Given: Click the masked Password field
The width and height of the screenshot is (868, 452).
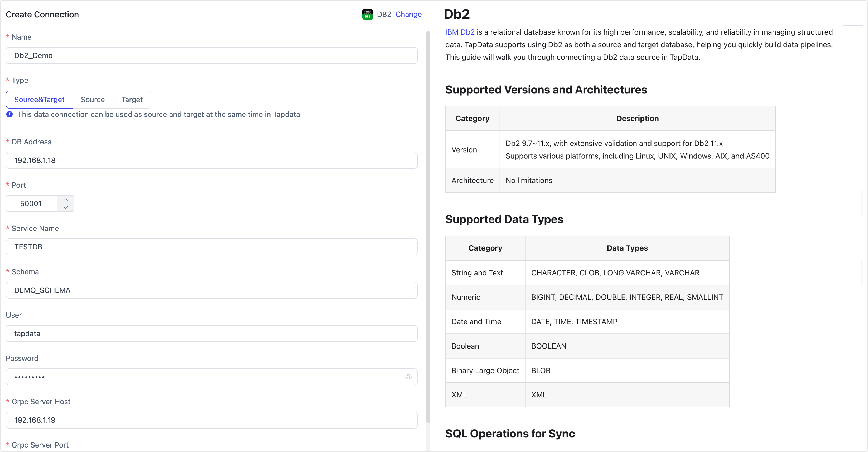Looking at the screenshot, I should click(x=202, y=376).
